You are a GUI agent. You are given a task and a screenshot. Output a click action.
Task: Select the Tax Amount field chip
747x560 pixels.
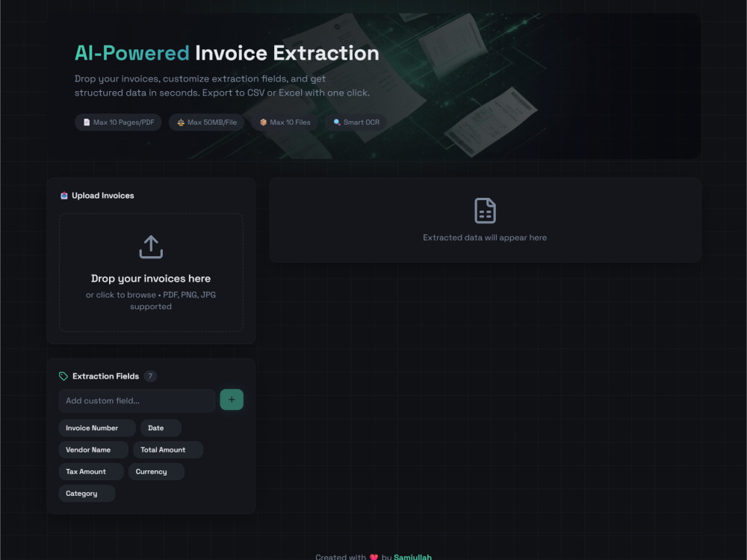pyautogui.click(x=91, y=472)
